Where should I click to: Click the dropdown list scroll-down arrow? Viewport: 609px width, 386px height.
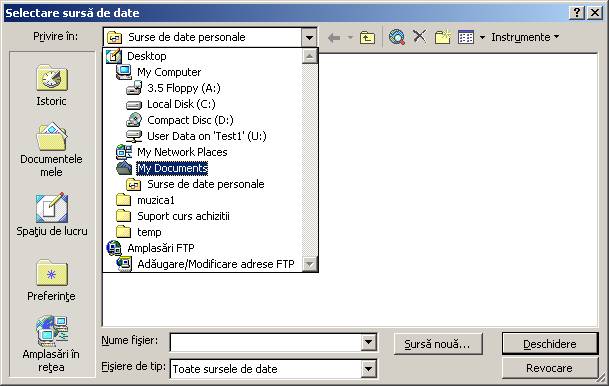coord(310,264)
